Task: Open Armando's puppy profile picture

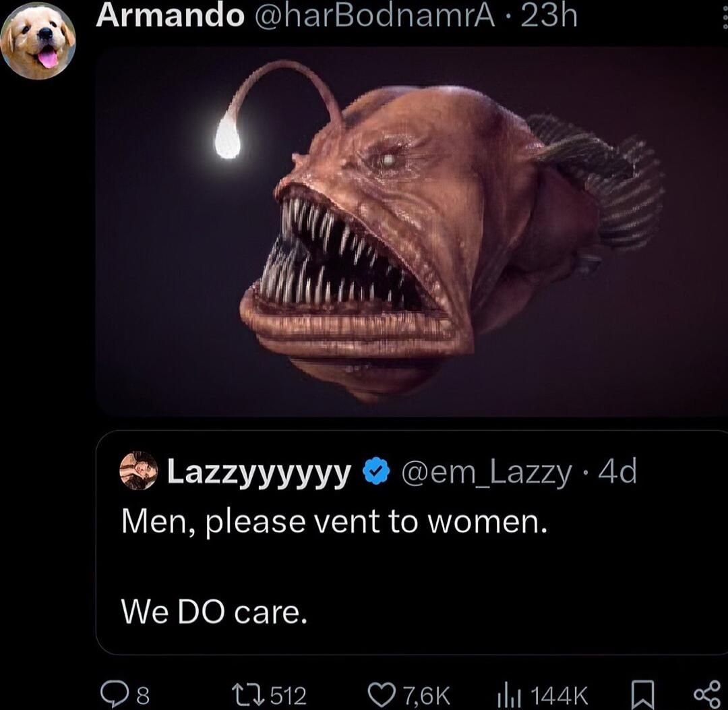Action: click(x=38, y=41)
